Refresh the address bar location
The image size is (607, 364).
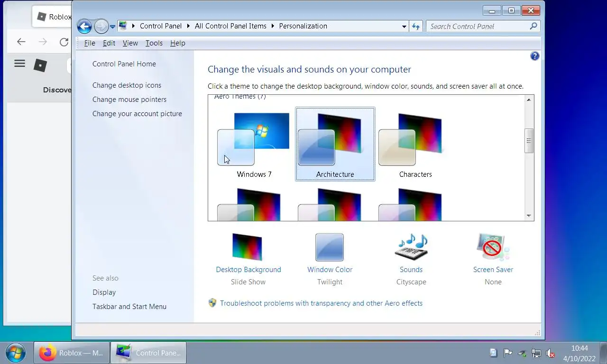point(416,27)
